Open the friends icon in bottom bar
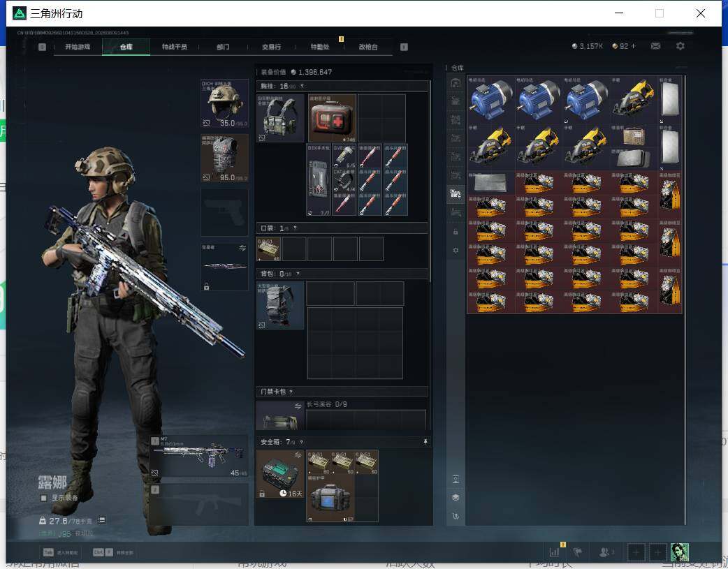Viewport: 728px width, 569px height. 604,552
